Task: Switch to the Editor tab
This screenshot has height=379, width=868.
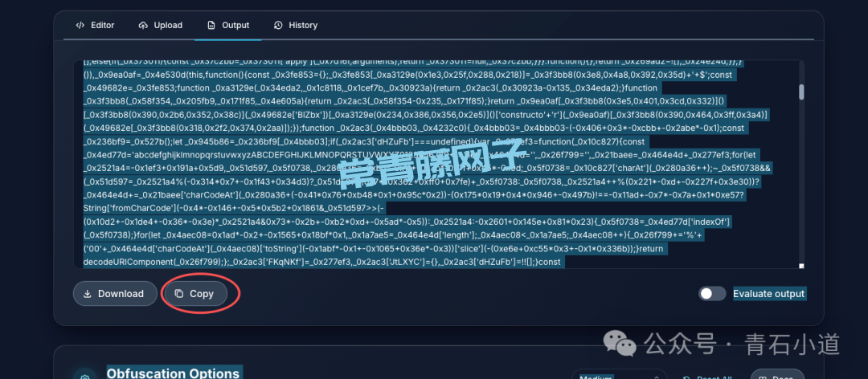Action: pos(95,26)
